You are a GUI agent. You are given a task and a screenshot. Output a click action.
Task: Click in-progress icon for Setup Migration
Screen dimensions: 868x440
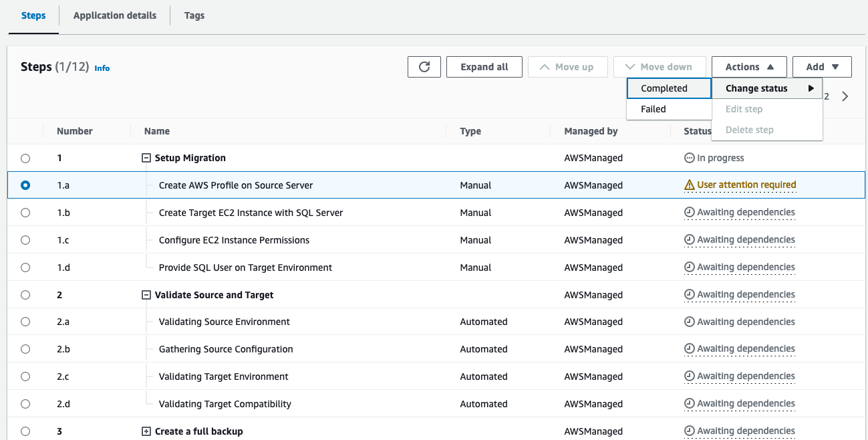(x=690, y=158)
